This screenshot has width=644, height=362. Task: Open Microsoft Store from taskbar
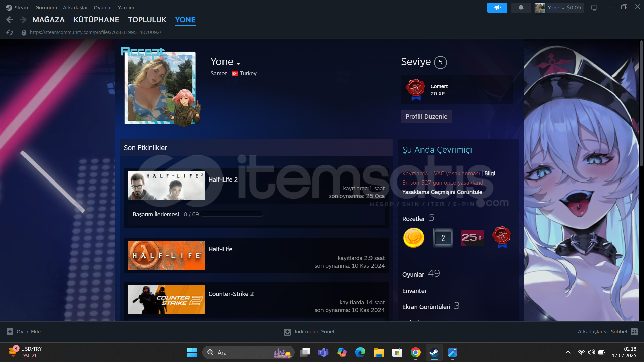tap(397, 353)
